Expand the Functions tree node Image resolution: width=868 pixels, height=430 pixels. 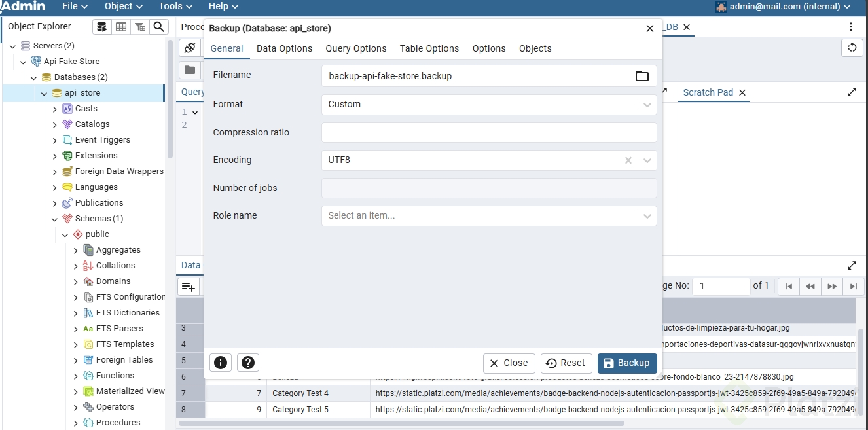coord(76,376)
